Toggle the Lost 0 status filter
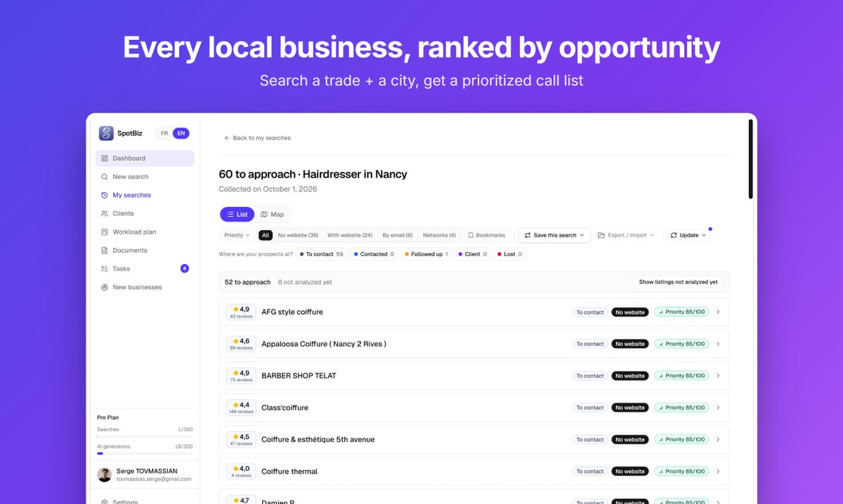Screen dimensions: 843x504 pyautogui.click(x=510, y=254)
